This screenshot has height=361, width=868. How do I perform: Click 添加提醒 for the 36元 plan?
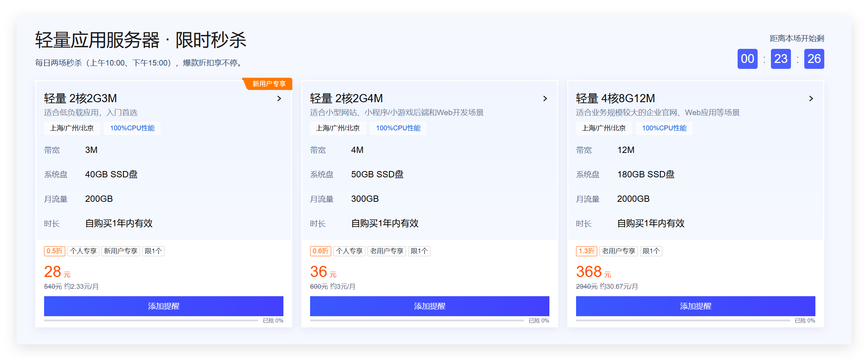(430, 306)
